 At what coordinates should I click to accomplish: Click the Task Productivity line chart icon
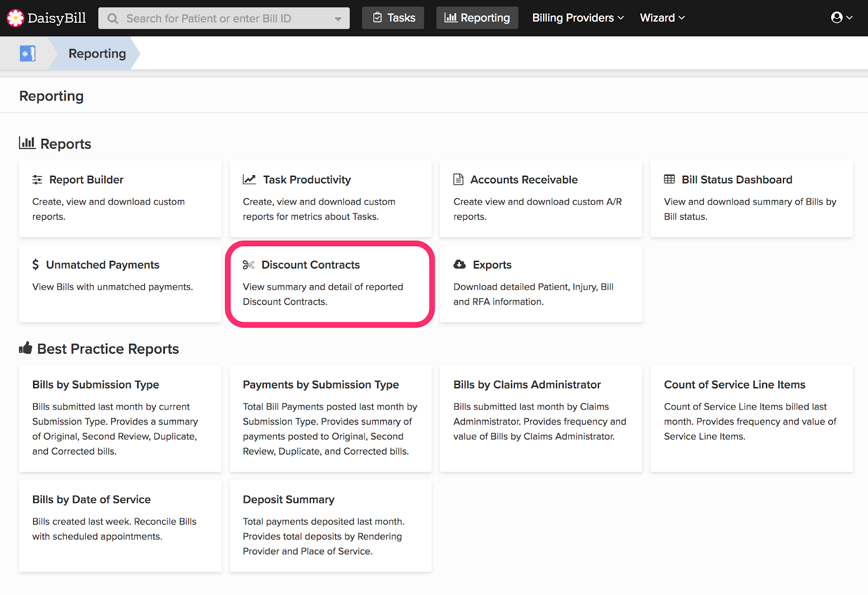(250, 180)
